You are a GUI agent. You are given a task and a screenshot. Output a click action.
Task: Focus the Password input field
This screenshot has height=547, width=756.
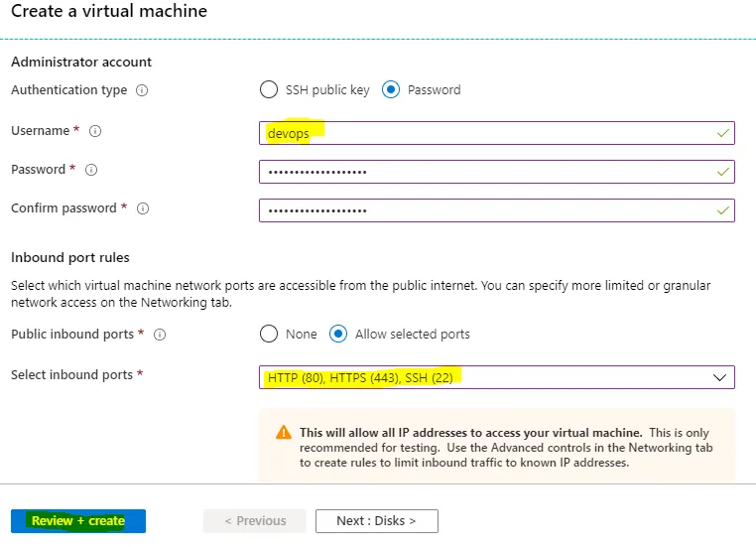497,172
